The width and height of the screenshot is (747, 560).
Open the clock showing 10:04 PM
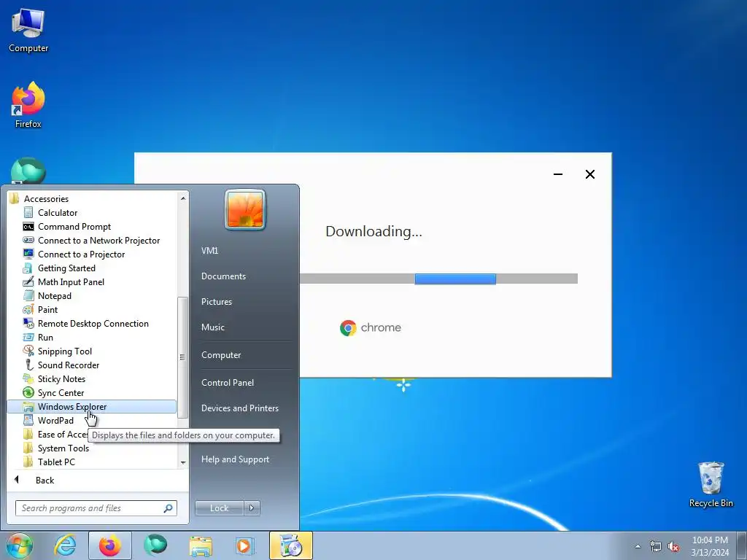tap(710, 545)
